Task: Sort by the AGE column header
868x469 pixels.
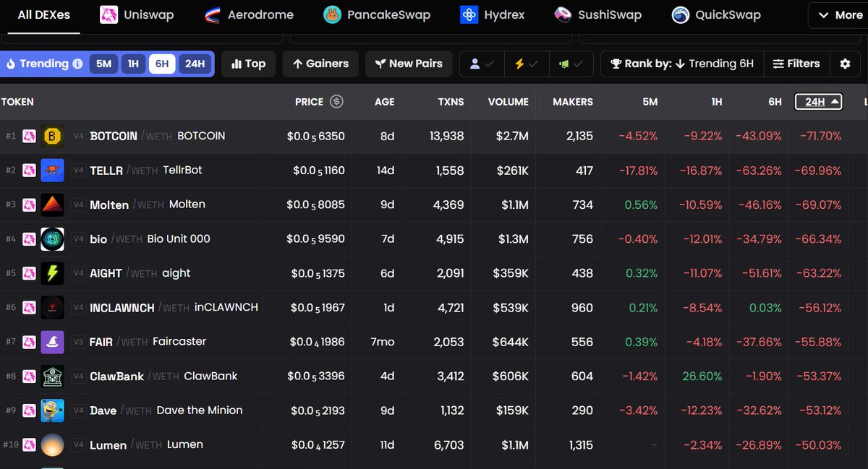Action: [385, 102]
